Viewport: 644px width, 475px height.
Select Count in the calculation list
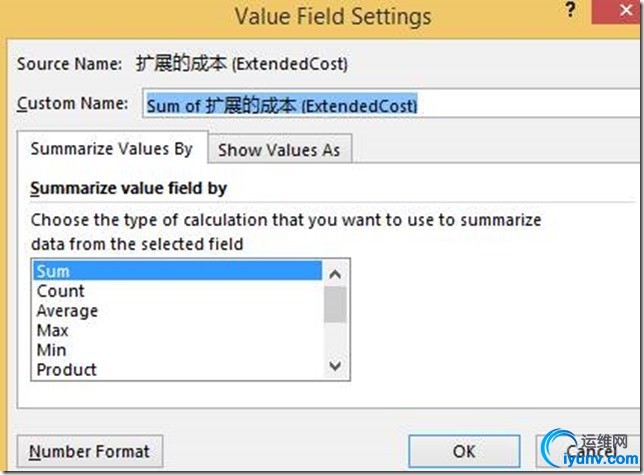(177, 291)
